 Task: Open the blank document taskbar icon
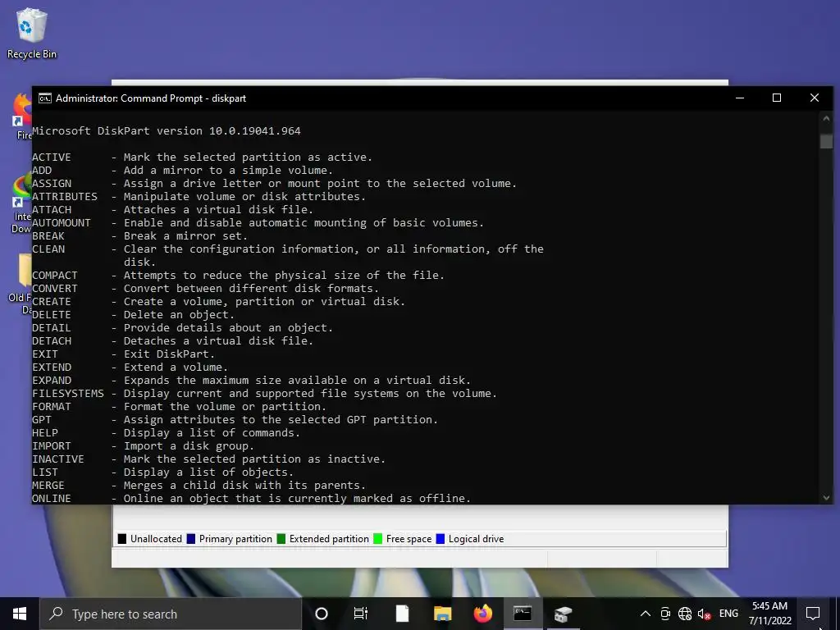click(x=402, y=614)
